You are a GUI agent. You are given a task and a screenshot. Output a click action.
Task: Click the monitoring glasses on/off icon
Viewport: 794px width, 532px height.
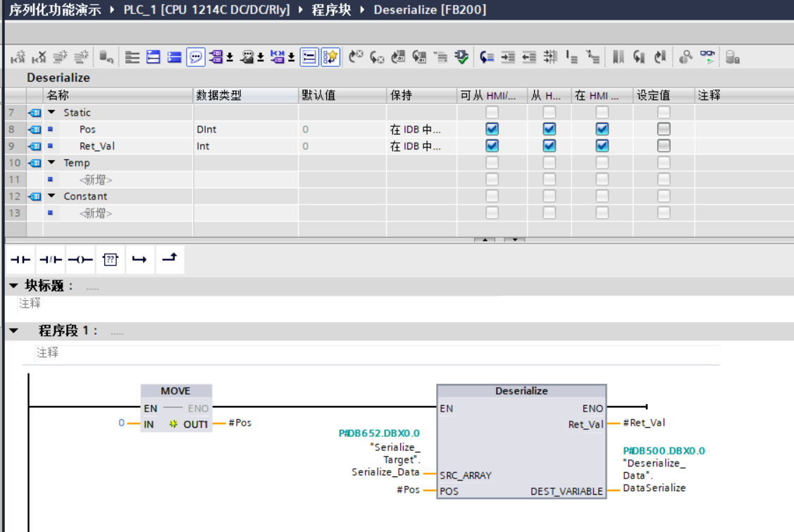coord(707,57)
